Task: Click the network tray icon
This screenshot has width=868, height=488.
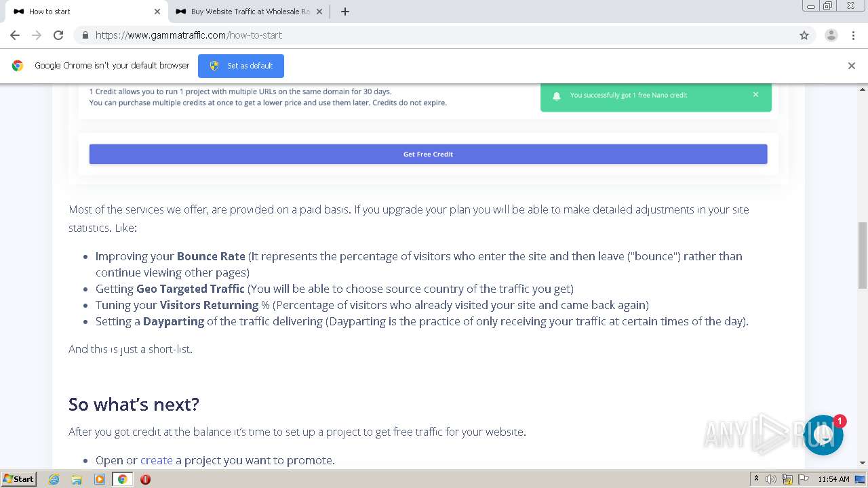Action: [787, 479]
